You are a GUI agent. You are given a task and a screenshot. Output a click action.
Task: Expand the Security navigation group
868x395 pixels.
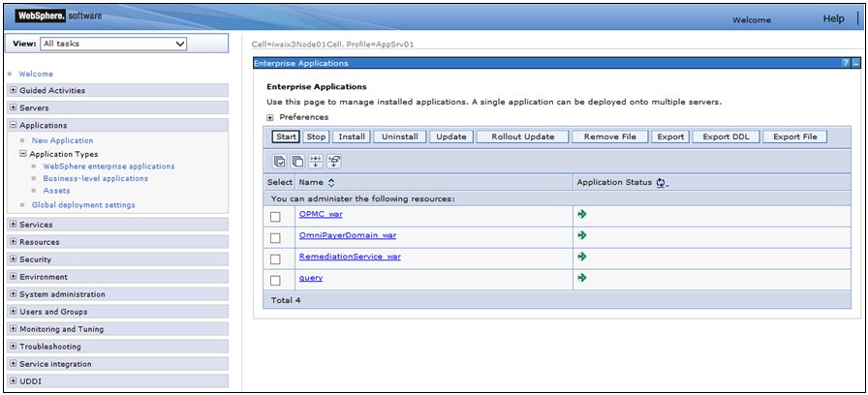[13, 259]
